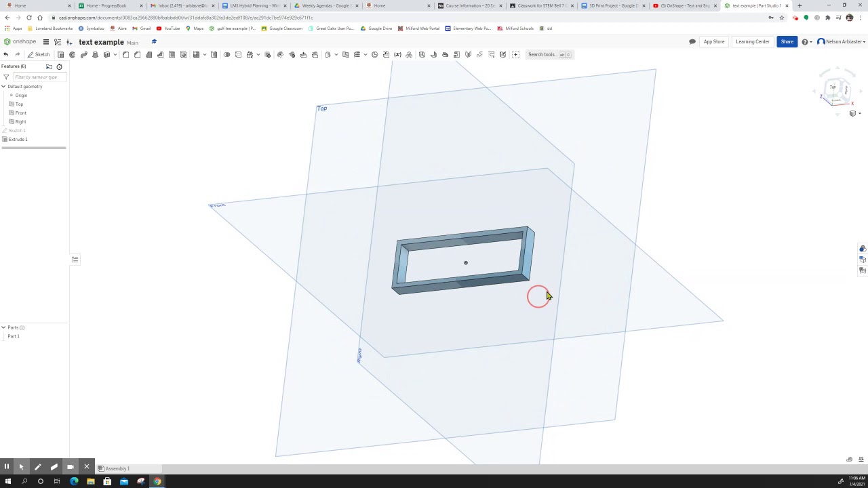
Task: Focus the Filter by name or type field
Action: pyautogui.click(x=39, y=77)
